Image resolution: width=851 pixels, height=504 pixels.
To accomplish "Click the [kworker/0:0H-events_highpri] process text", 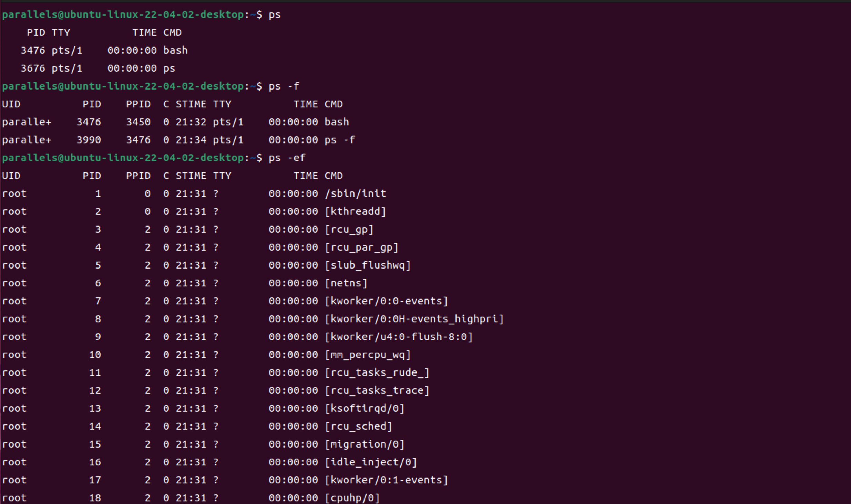I will coord(414,319).
